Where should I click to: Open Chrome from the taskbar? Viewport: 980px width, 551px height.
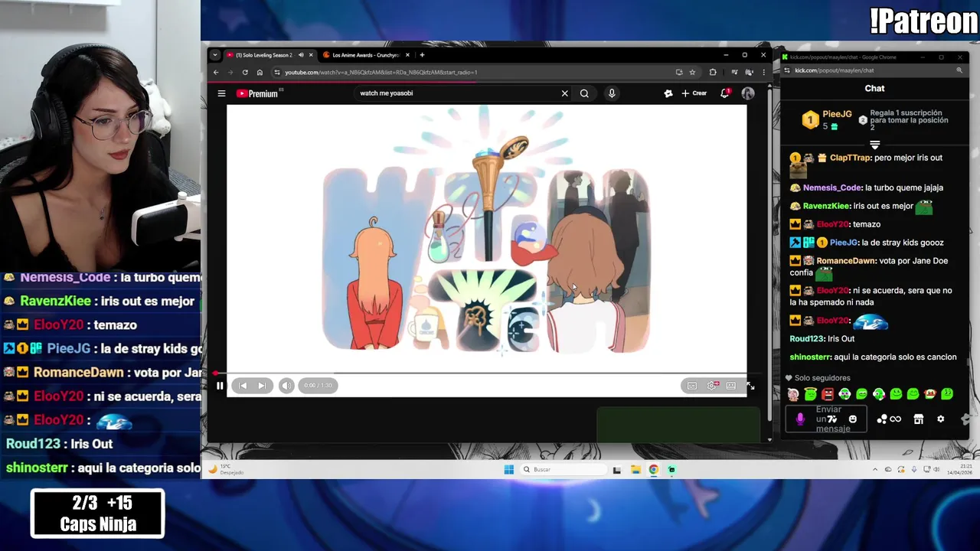(654, 470)
